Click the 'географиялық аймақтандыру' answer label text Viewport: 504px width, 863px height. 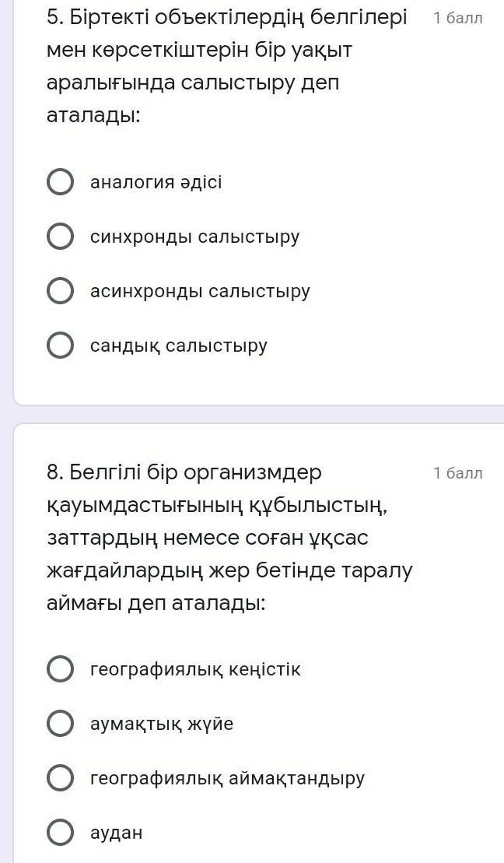point(227,778)
